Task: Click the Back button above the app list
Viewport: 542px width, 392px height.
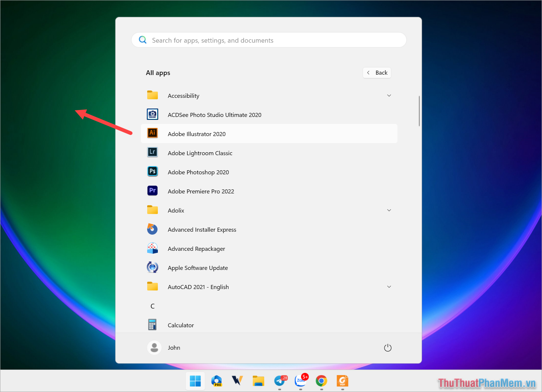Action: coord(377,72)
